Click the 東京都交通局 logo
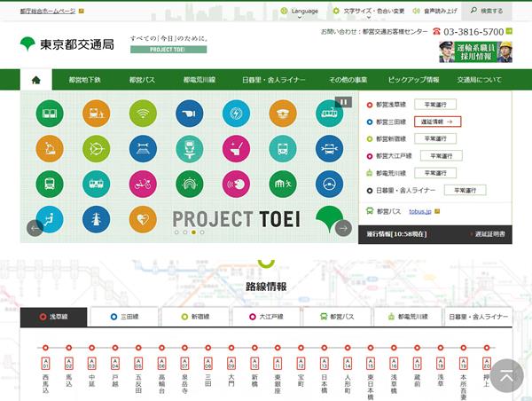The height and width of the screenshot is (401, 532). pos(67,44)
